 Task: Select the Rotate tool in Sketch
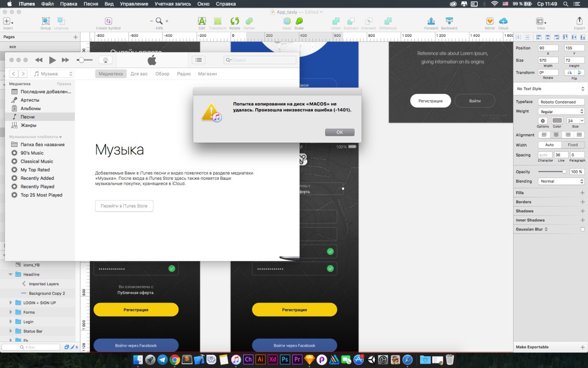point(235,21)
